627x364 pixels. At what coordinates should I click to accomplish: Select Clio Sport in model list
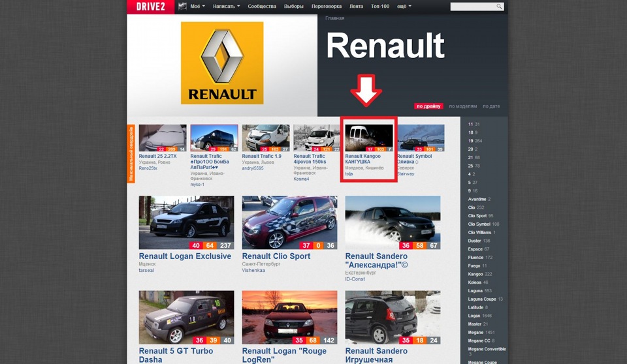click(477, 216)
